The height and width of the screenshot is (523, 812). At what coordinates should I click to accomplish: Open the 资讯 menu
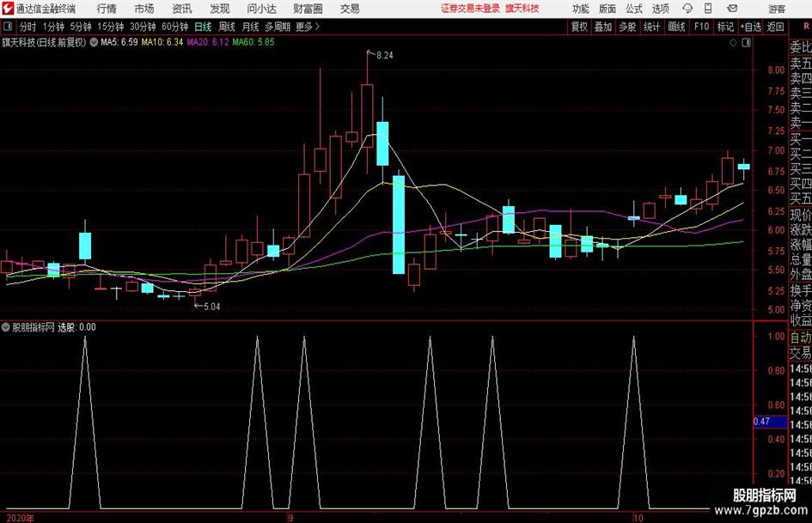pos(182,9)
